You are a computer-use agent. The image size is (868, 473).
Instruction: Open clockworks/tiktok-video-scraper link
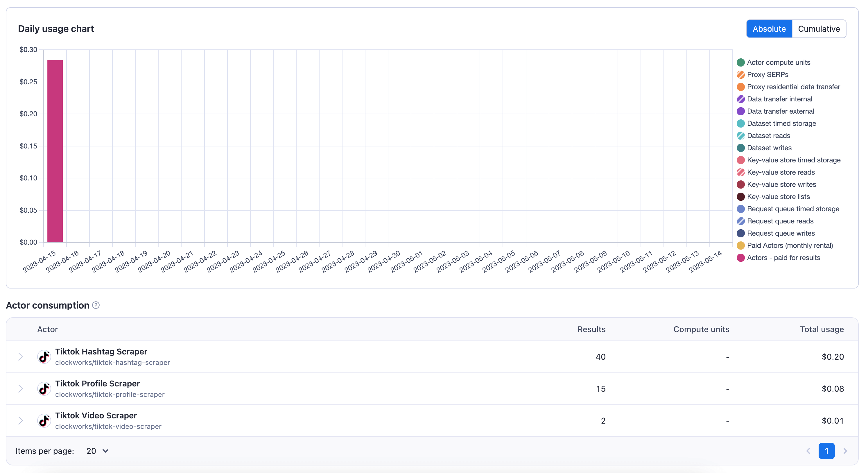tap(108, 427)
